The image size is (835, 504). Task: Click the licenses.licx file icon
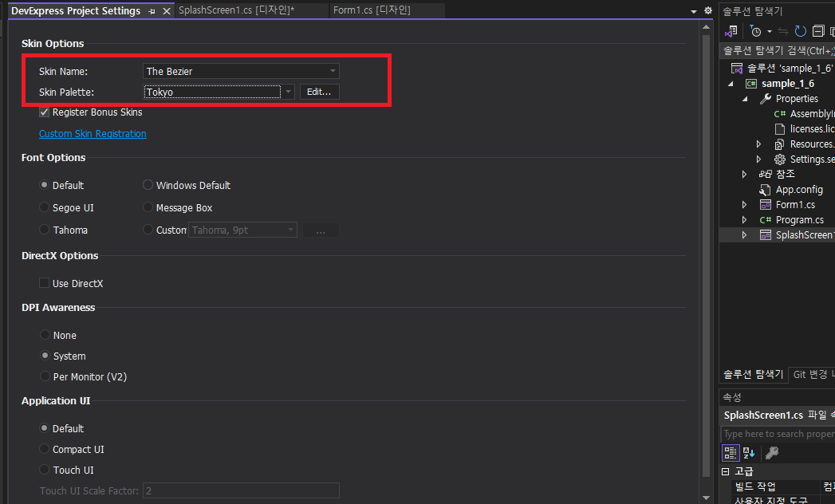780,129
